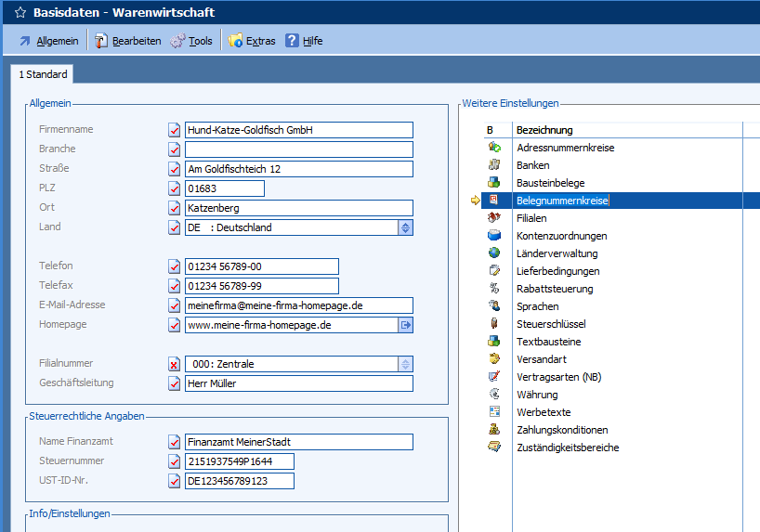Toggle the checkbox next to Firmenname
This screenshot has width=760, height=532.
coord(174,130)
